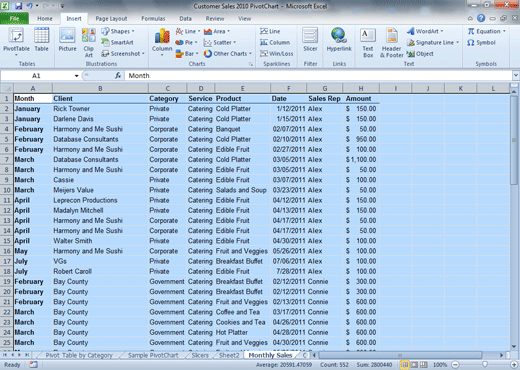Viewport: 520px width, 370px height.
Task: Insert a Win/Loss sparkline
Action: click(277, 53)
